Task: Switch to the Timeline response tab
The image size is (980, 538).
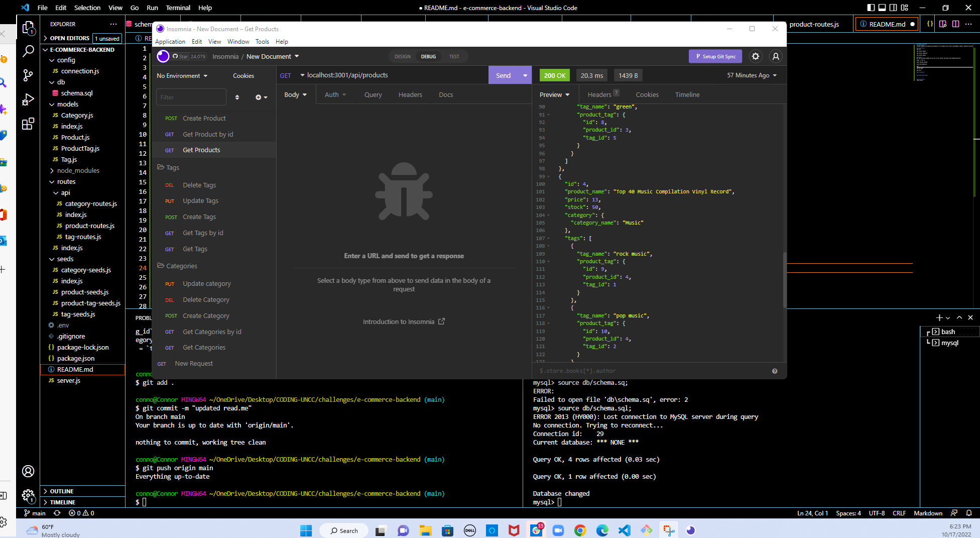Action: point(687,94)
